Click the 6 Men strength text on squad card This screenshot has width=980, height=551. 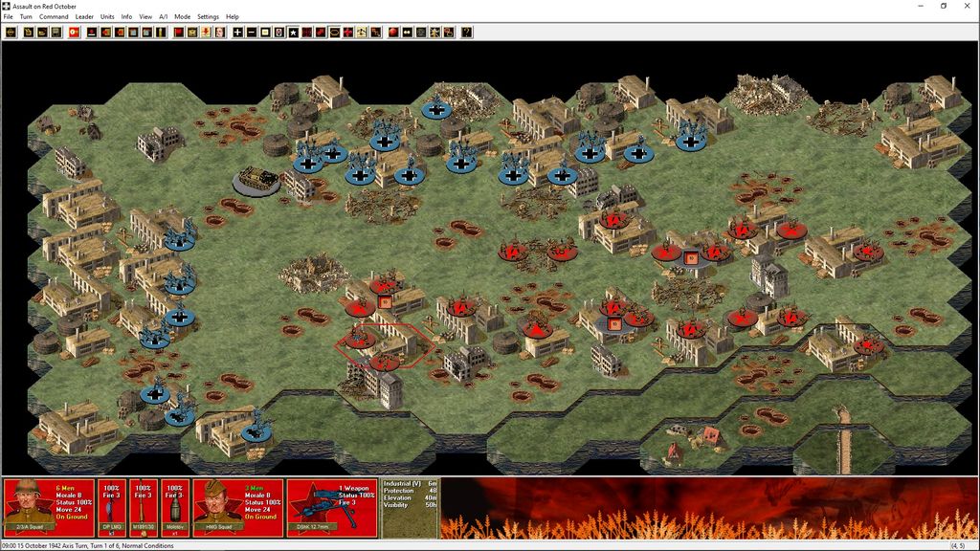[x=65, y=488]
